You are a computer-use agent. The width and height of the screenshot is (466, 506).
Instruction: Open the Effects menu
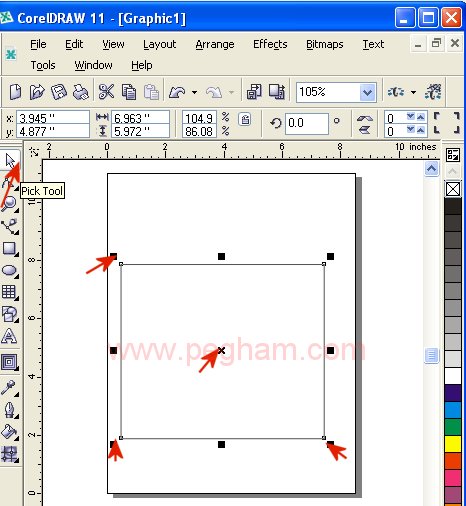(270, 44)
